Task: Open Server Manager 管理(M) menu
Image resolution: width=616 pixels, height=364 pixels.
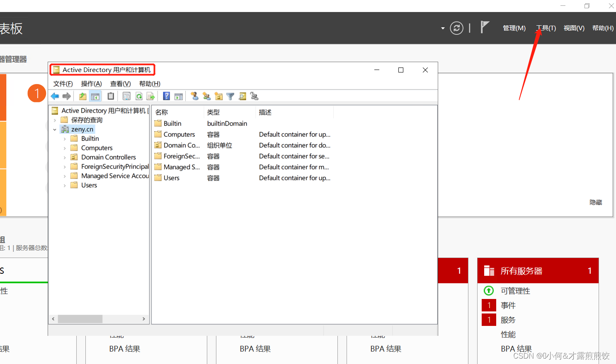Action: coord(514,28)
